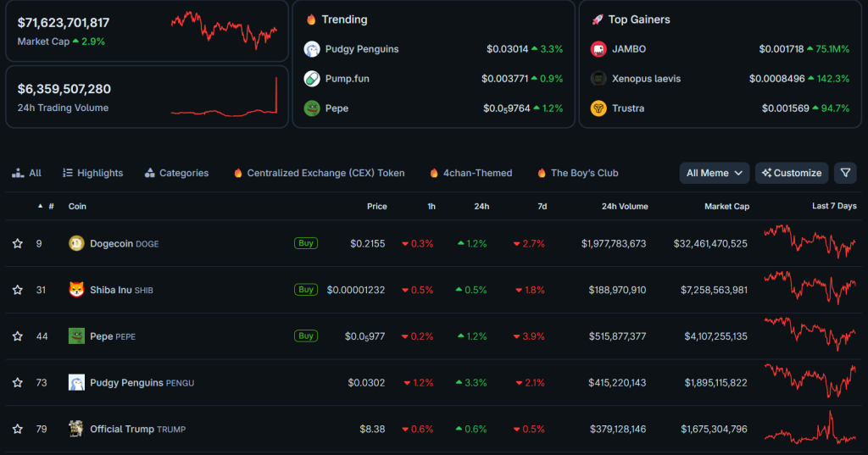Add Pudgy Penguins to favorites via star

(17, 383)
